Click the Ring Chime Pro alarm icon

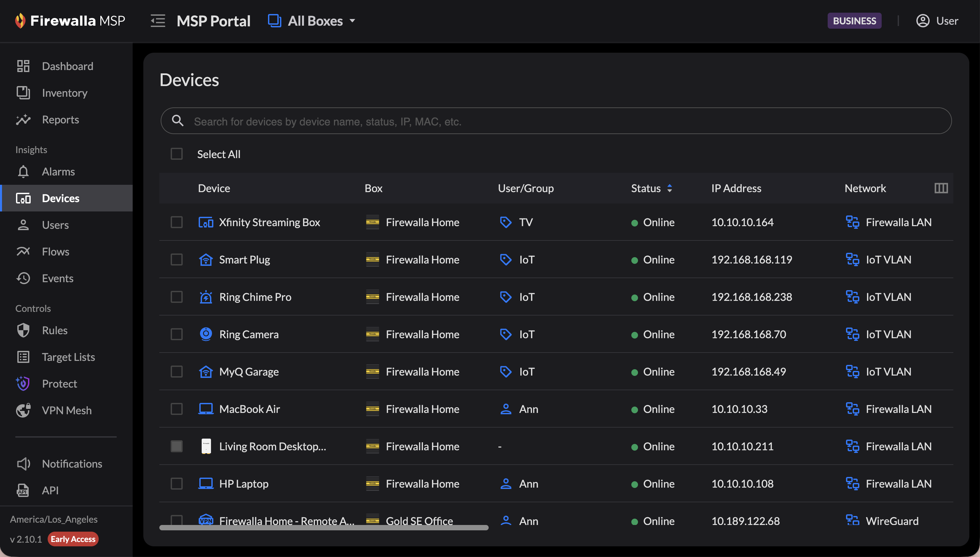pos(206,297)
